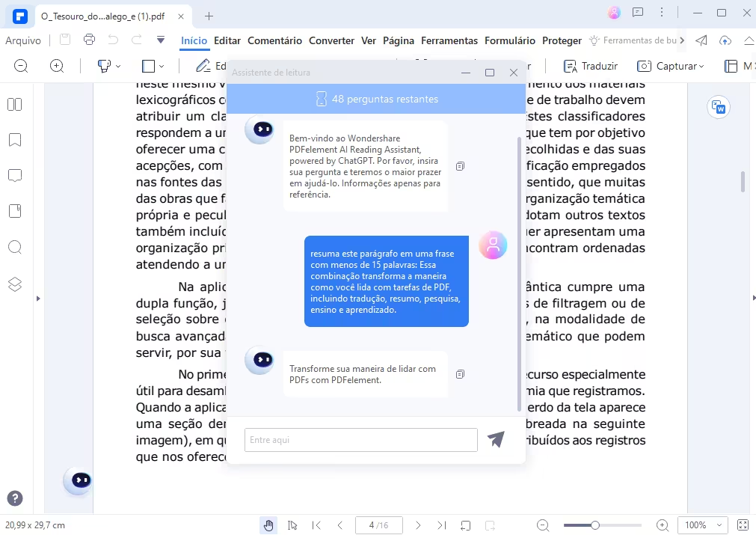Click the PDF to Word convert icon
The width and height of the screenshot is (756, 535).
719,107
